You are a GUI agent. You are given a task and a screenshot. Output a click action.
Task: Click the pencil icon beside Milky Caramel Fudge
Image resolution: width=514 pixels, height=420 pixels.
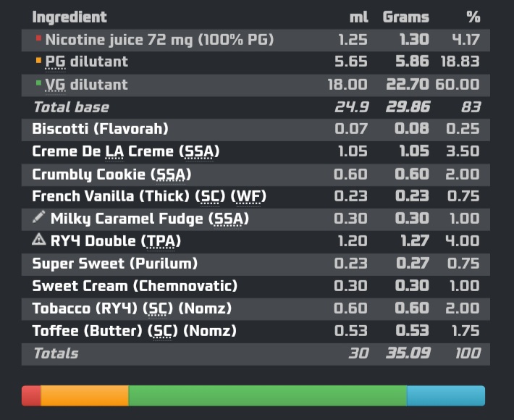tap(38, 217)
